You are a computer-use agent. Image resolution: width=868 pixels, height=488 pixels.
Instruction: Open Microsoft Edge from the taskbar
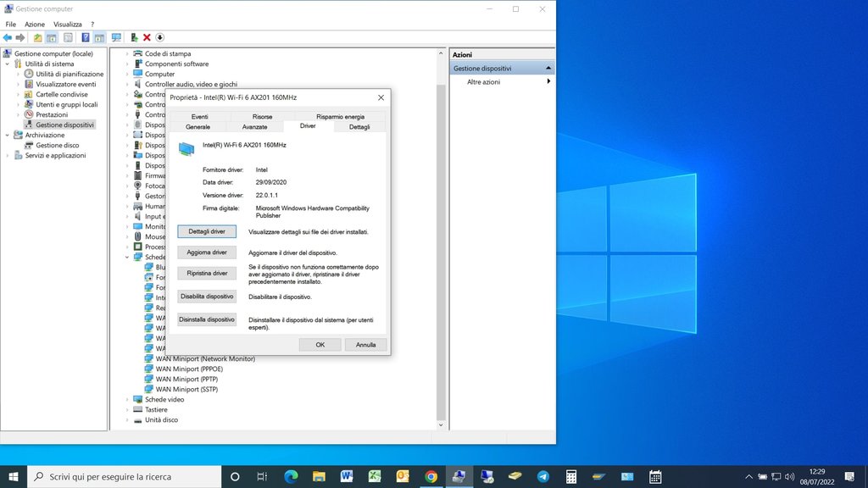point(291,476)
